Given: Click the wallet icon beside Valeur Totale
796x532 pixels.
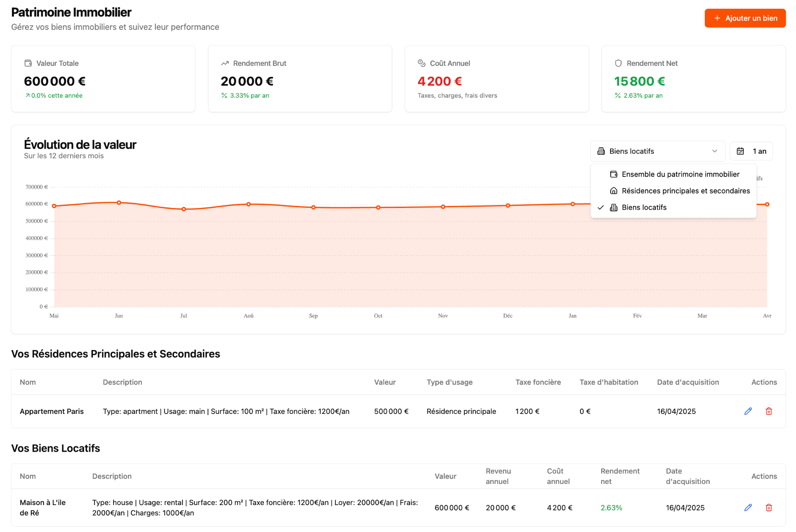Looking at the screenshot, I should 28,63.
